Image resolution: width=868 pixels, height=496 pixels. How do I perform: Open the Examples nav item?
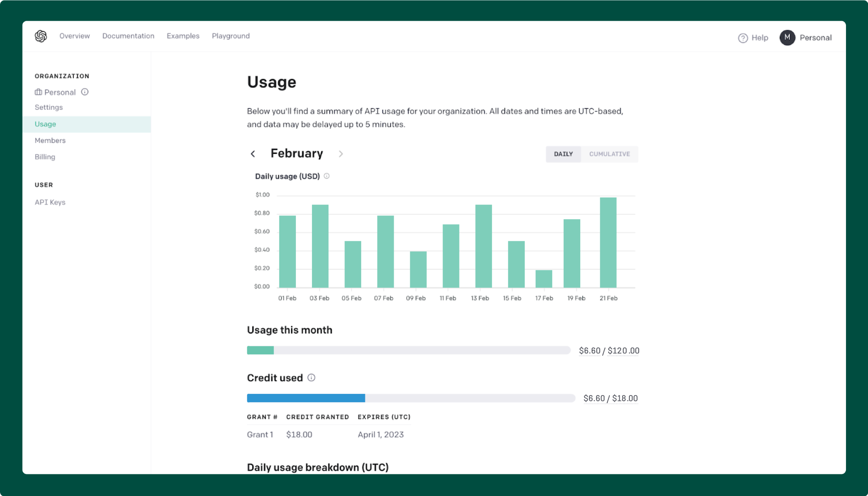pyautogui.click(x=183, y=36)
